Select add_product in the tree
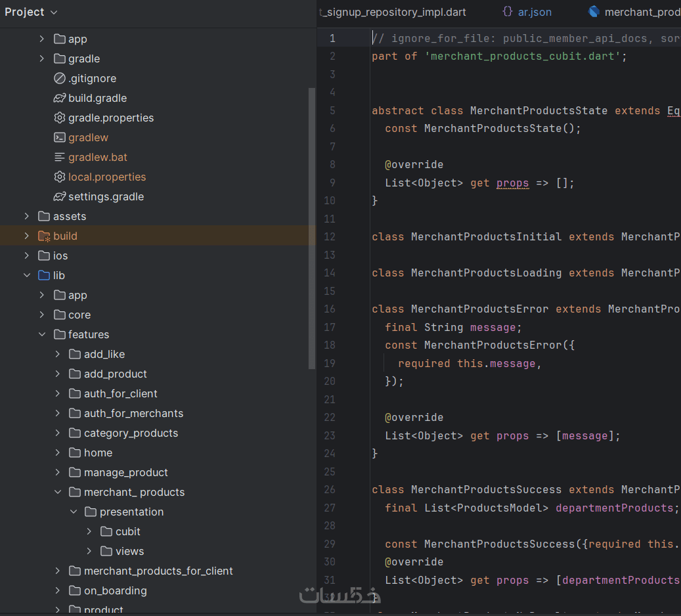This screenshot has height=616, width=681. point(115,374)
